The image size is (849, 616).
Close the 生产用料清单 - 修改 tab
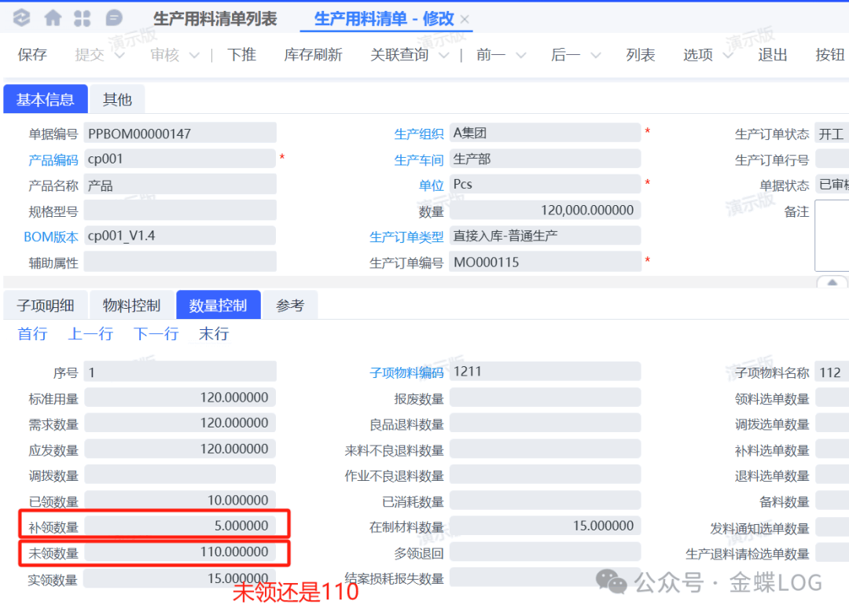tap(465, 20)
